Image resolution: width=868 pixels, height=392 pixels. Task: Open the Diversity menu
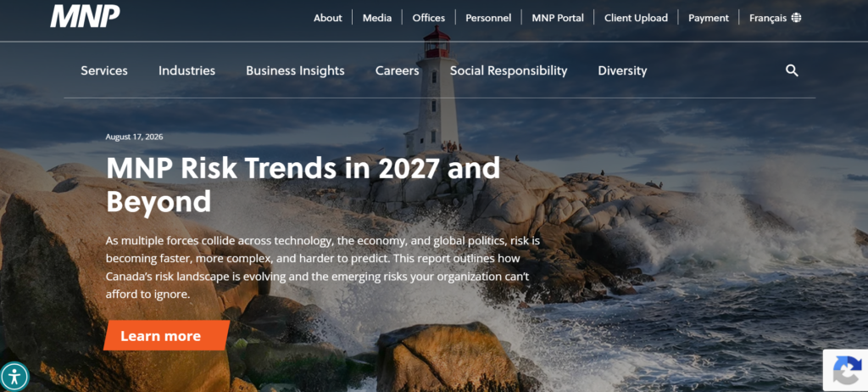tap(622, 71)
